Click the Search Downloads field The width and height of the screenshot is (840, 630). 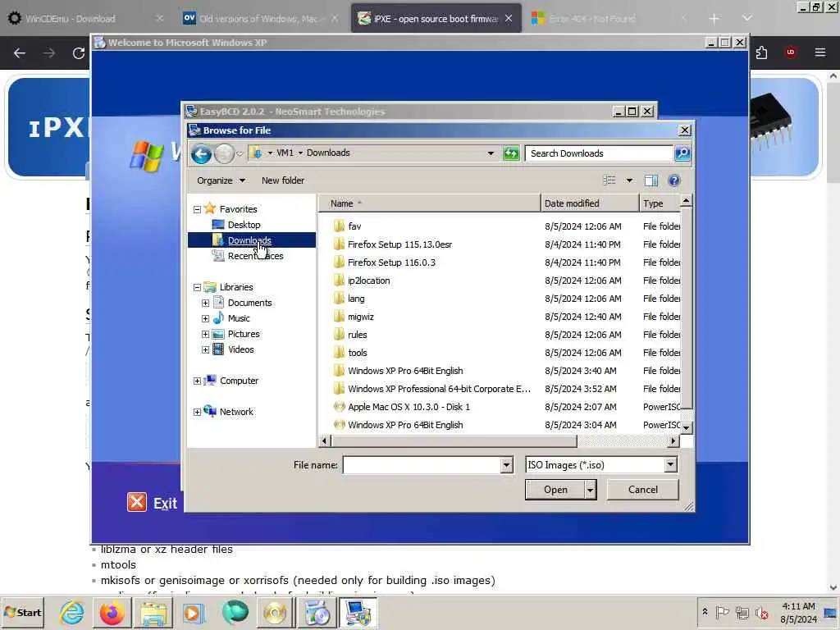(598, 153)
